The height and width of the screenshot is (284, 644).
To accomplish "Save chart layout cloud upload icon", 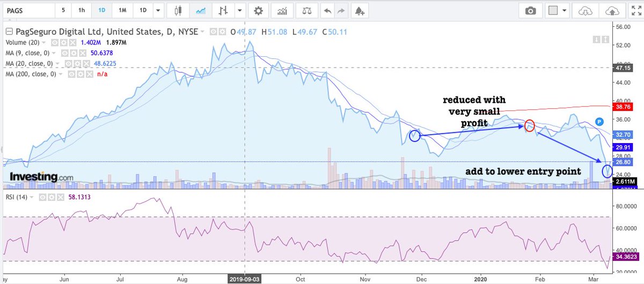I will tap(612, 10).
